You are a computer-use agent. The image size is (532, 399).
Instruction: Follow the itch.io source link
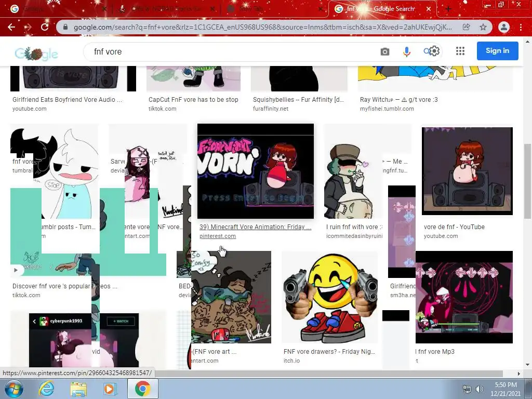(x=291, y=361)
